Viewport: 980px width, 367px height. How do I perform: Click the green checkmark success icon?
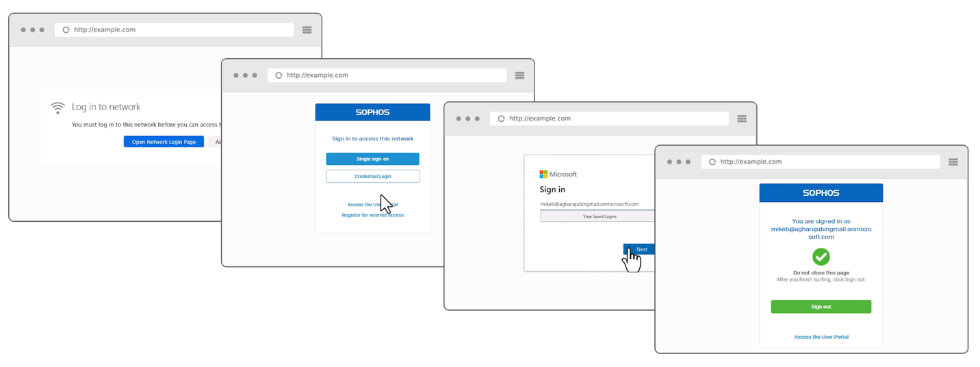point(821,257)
